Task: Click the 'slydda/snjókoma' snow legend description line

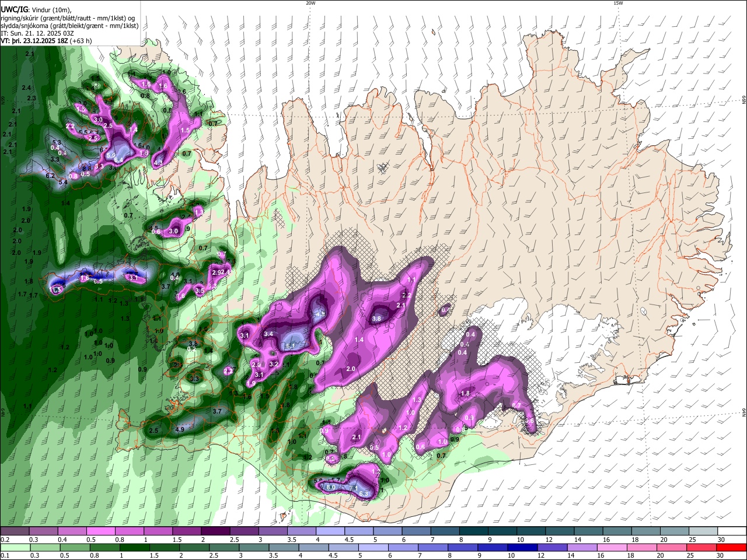Action: 69,26
